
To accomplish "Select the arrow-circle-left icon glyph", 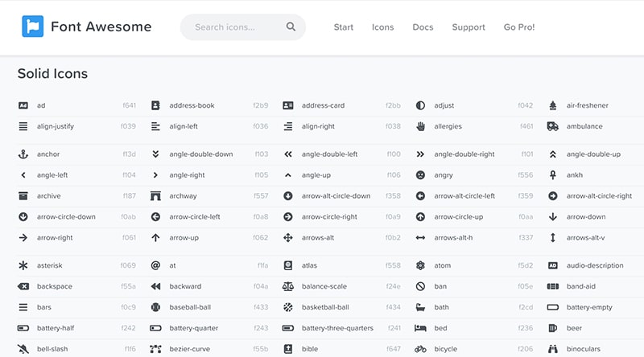I will point(155,217).
